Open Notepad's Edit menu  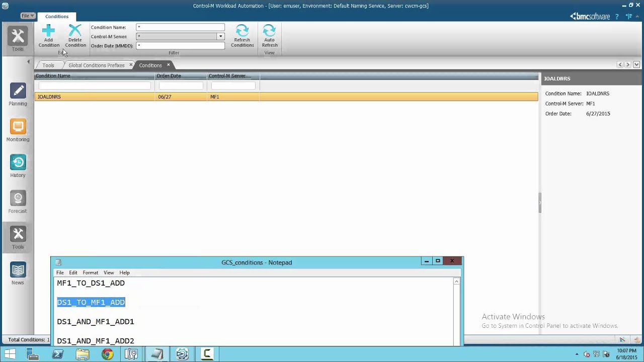[x=73, y=273]
